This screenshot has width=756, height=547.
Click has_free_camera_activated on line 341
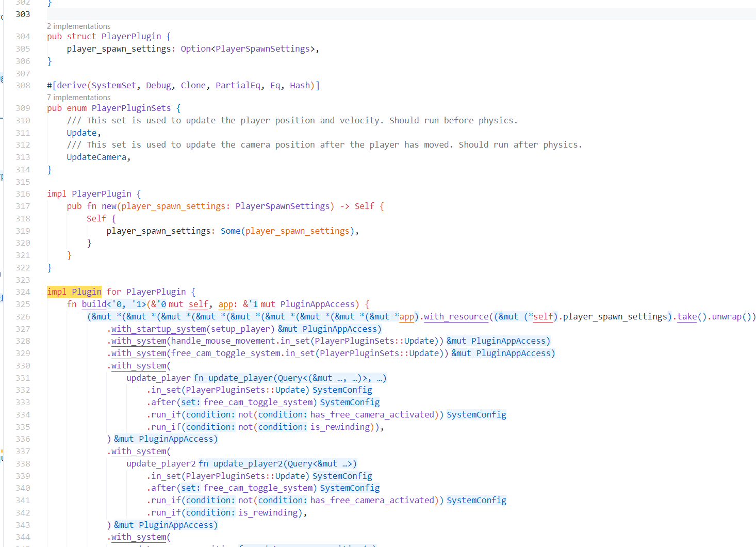coord(372,501)
